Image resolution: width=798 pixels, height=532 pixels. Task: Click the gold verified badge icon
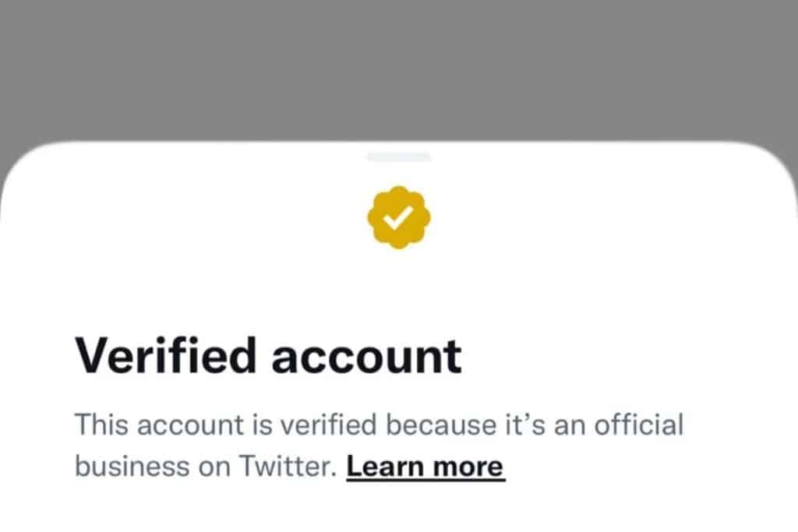400,217
